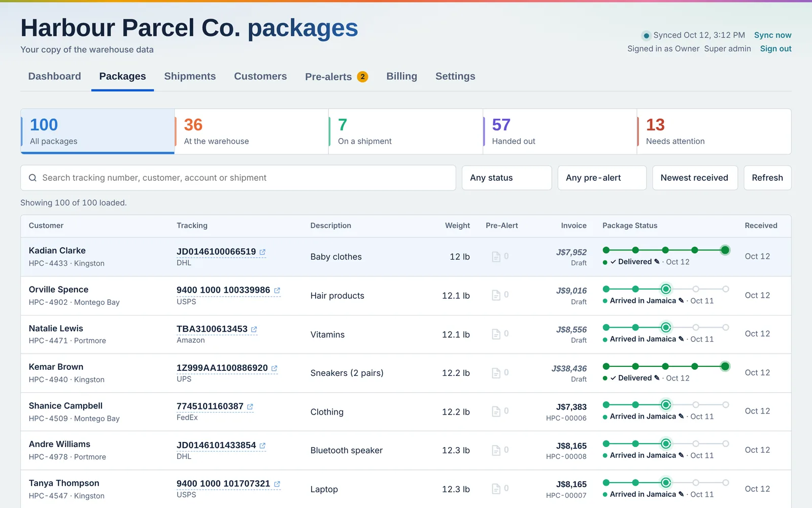Open the Customers tab
Viewport: 812px width, 508px height.
[260, 76]
